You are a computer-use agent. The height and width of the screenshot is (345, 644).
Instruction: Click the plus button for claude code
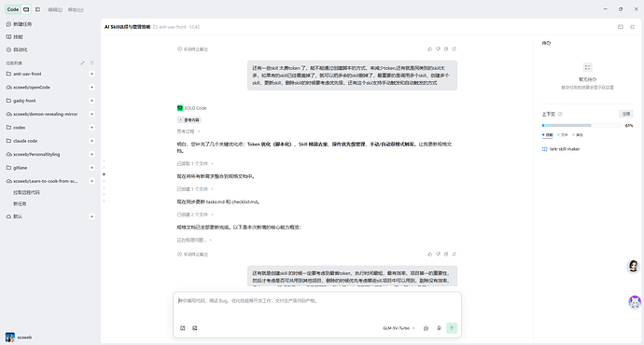pos(92,141)
